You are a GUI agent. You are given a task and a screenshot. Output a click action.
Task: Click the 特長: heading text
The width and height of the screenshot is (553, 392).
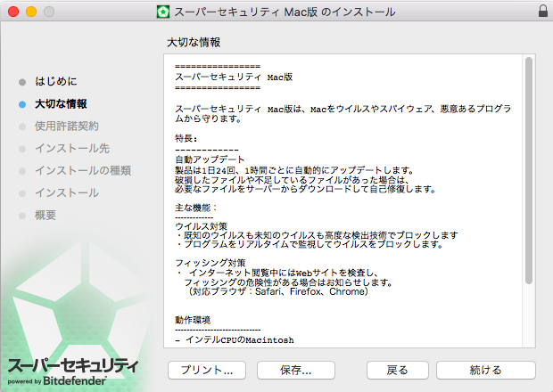(x=186, y=138)
